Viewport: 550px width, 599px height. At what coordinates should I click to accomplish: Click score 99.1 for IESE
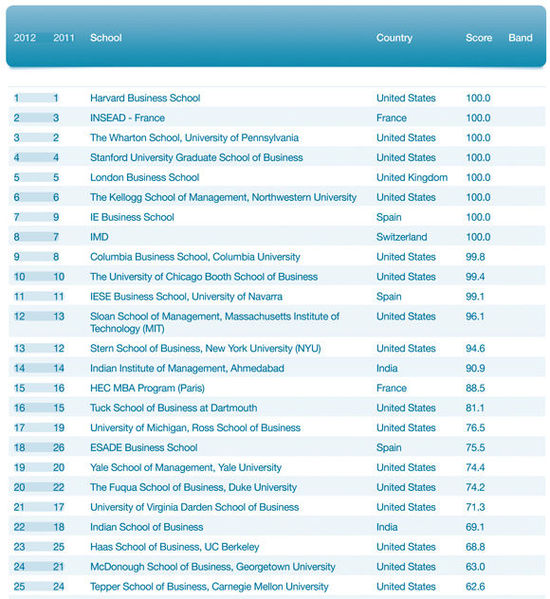(x=475, y=297)
